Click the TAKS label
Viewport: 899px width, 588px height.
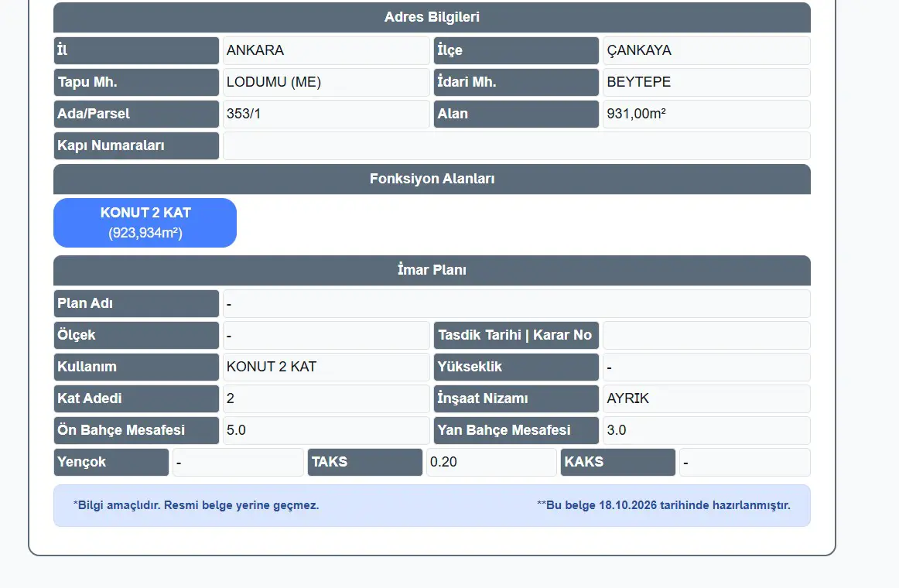(365, 462)
